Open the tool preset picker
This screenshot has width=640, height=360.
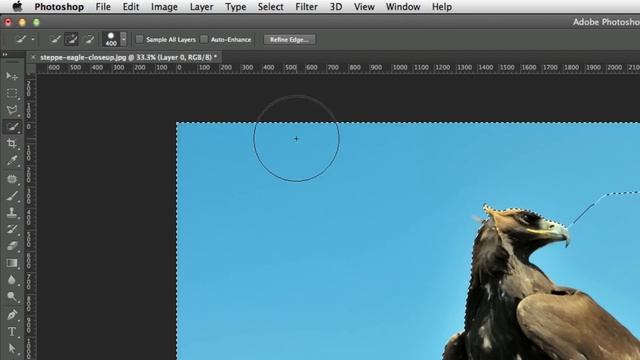coord(24,40)
